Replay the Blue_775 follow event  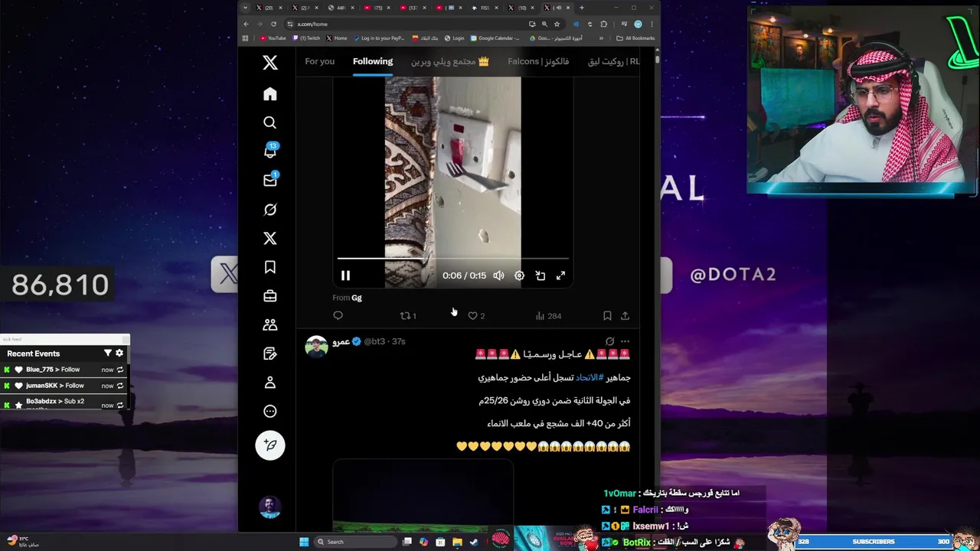120,370
